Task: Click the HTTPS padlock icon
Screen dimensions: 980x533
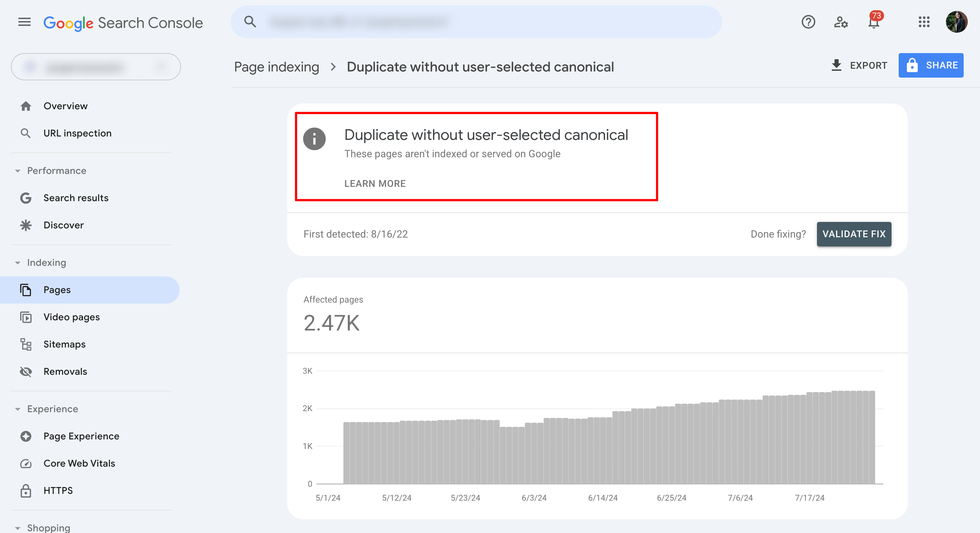Action: pyautogui.click(x=26, y=491)
